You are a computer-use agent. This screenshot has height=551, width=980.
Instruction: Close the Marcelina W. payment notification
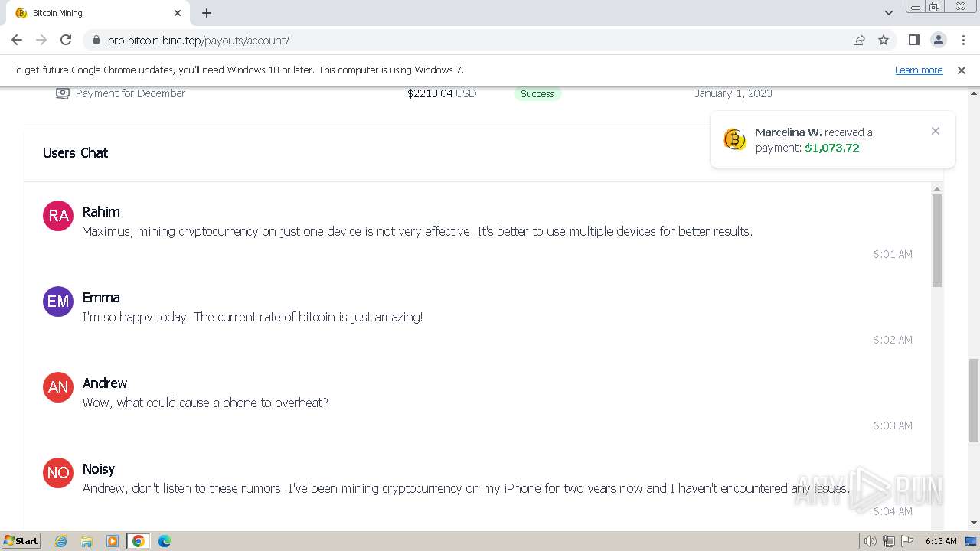point(936,131)
